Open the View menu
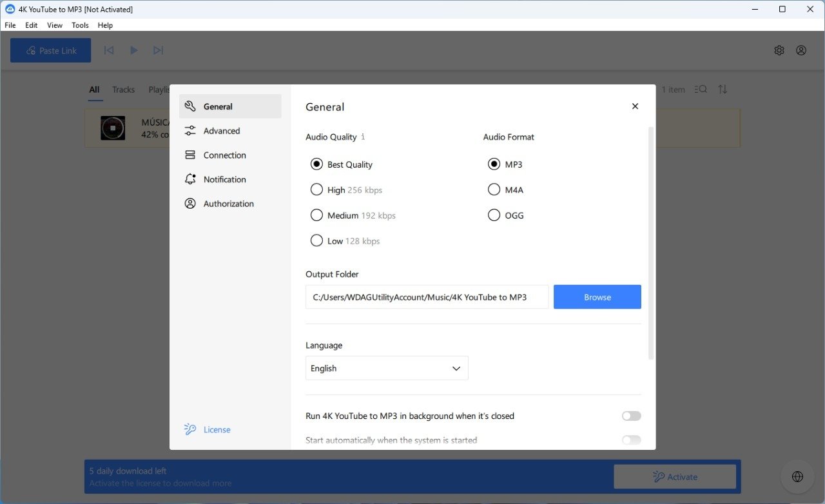The height and width of the screenshot is (504, 825). pos(55,25)
